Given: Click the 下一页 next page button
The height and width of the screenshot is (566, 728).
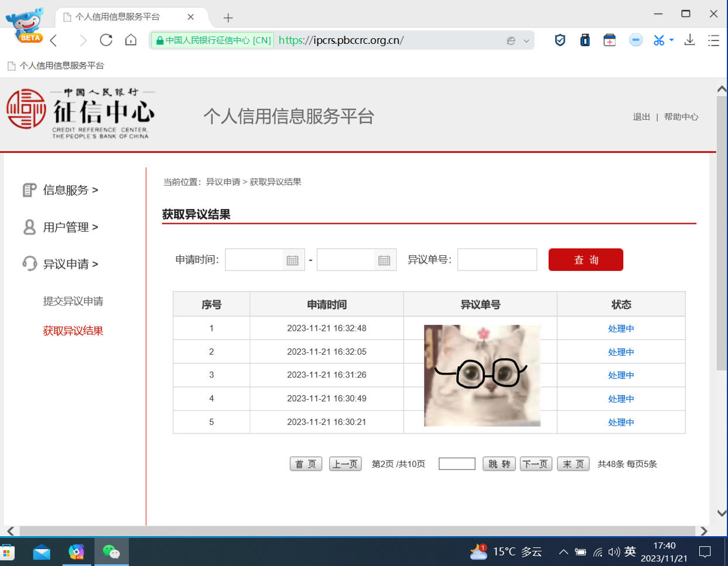Looking at the screenshot, I should pos(536,464).
